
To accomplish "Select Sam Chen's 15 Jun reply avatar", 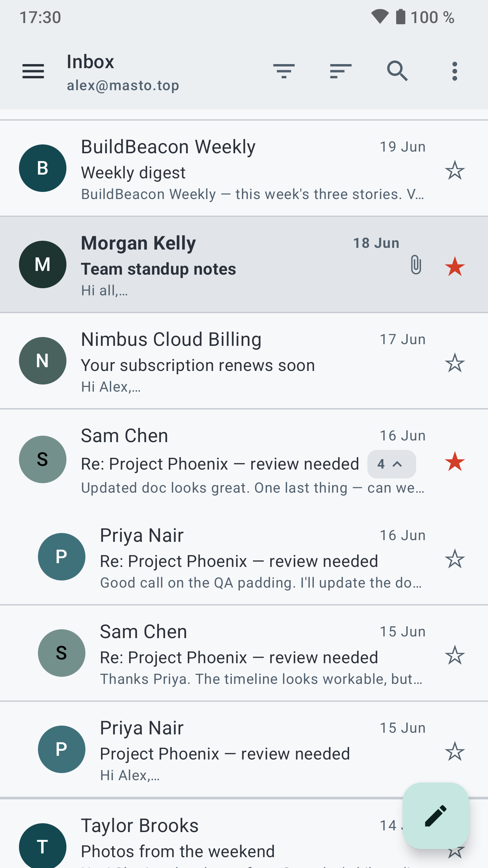I will pyautogui.click(x=62, y=653).
